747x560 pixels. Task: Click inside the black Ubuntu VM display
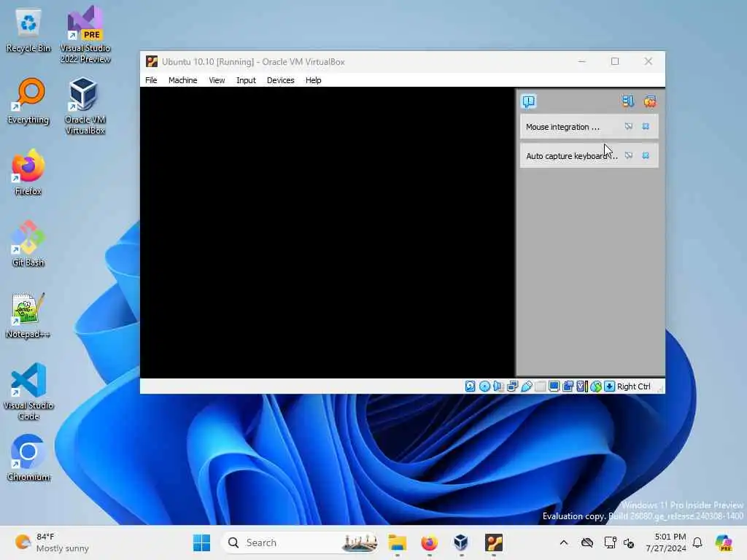click(x=328, y=233)
